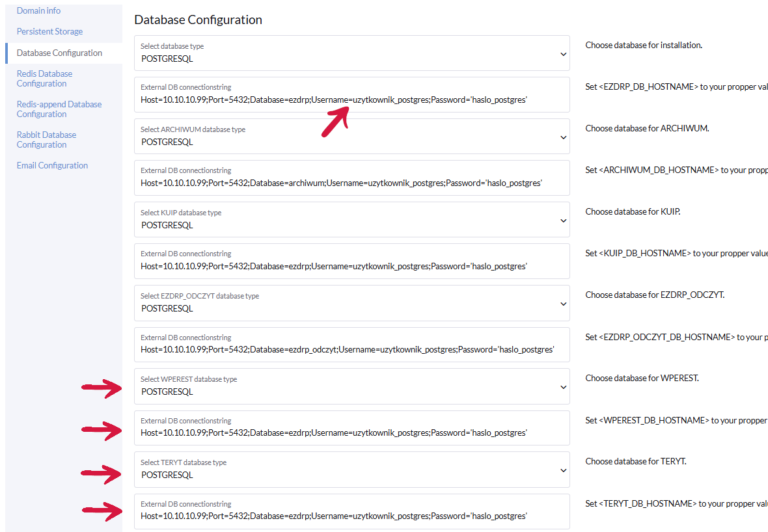Open the TERYT database type dropdown

[x=563, y=470]
